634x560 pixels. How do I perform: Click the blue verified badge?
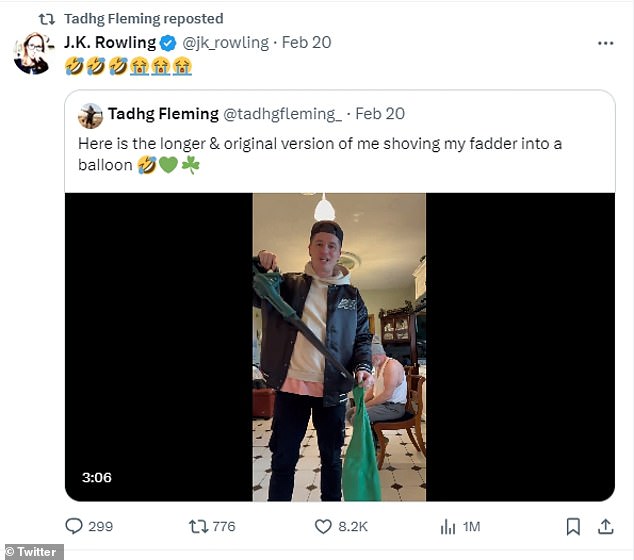pyautogui.click(x=169, y=43)
